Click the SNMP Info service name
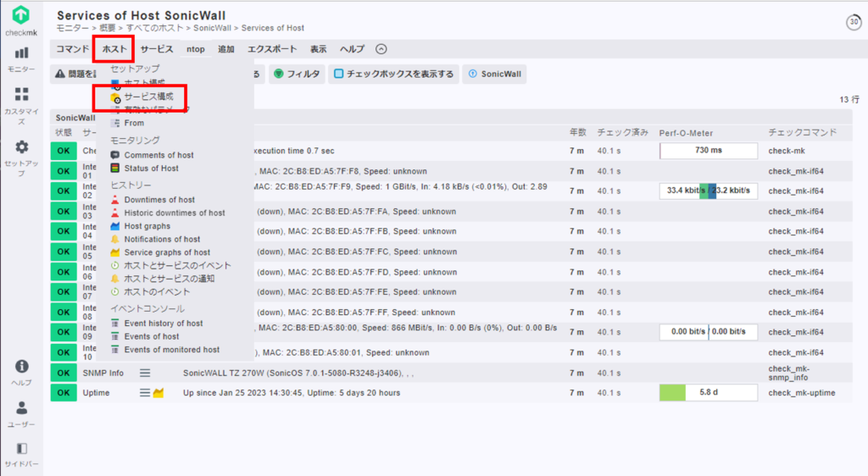The width and height of the screenshot is (868, 476). (103, 374)
